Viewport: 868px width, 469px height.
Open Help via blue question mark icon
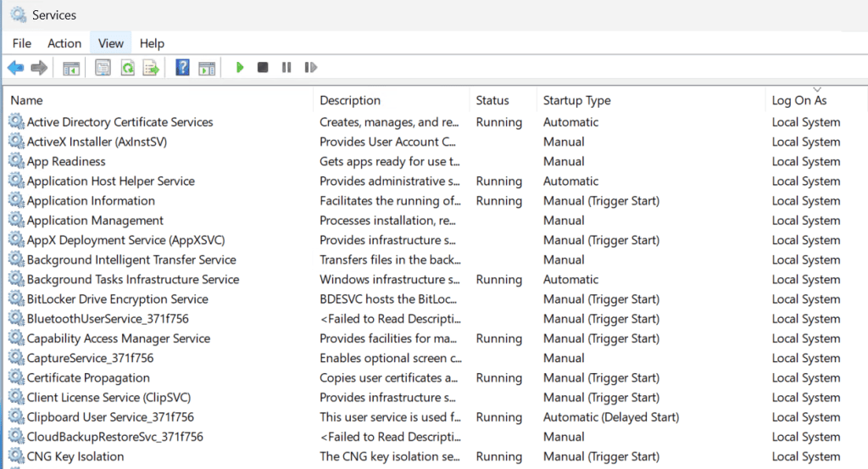182,68
